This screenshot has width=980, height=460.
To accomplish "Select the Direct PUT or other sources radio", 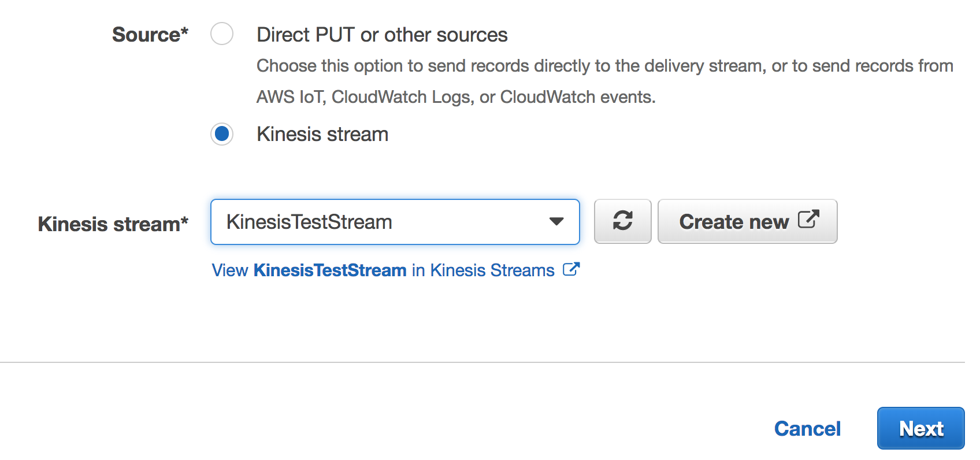I will (x=222, y=34).
